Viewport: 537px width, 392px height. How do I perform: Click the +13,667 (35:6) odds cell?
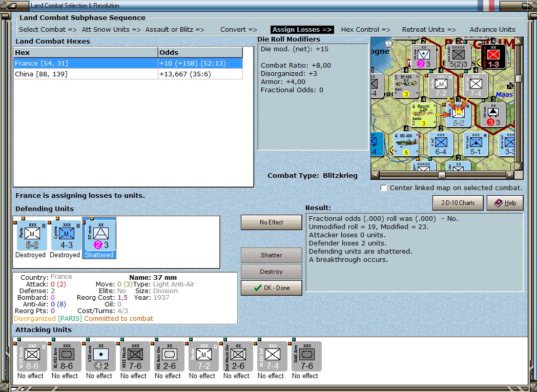200,74
